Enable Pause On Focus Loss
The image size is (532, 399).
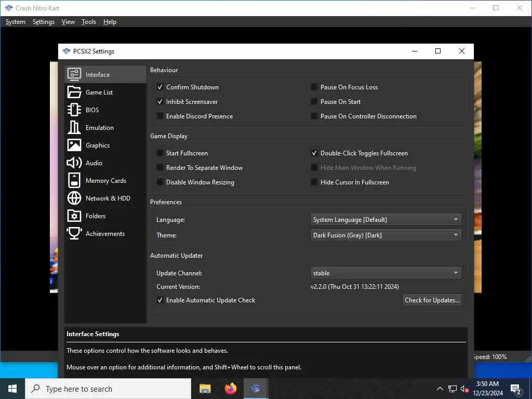[x=314, y=87]
